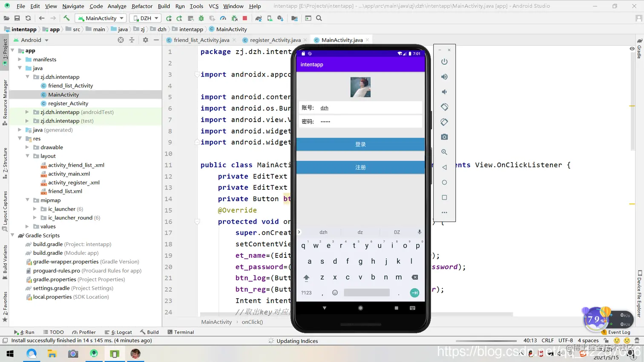The width and height of the screenshot is (644, 362).
Task: Click the green Rerun app icon
Action: (169, 18)
